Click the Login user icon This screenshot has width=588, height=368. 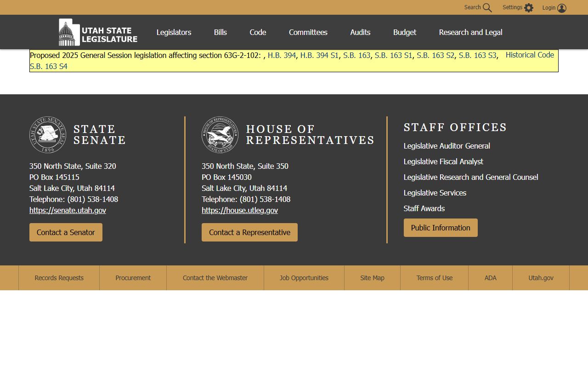pos(562,8)
